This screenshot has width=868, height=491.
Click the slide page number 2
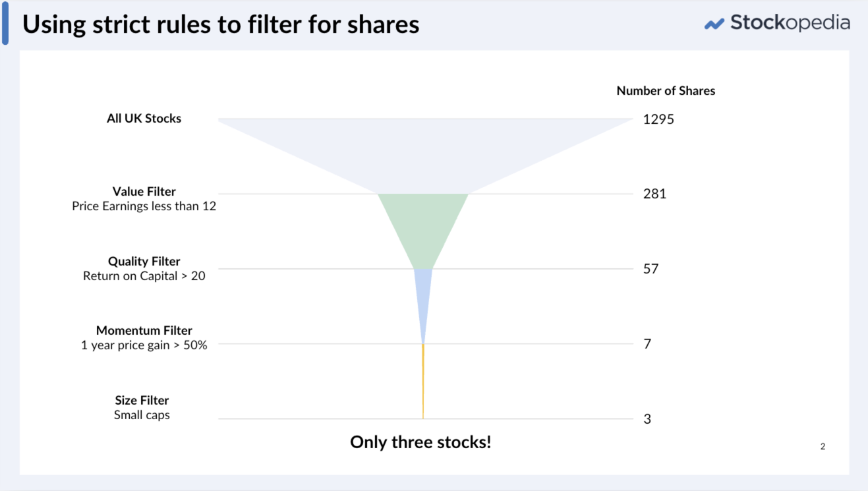click(823, 447)
